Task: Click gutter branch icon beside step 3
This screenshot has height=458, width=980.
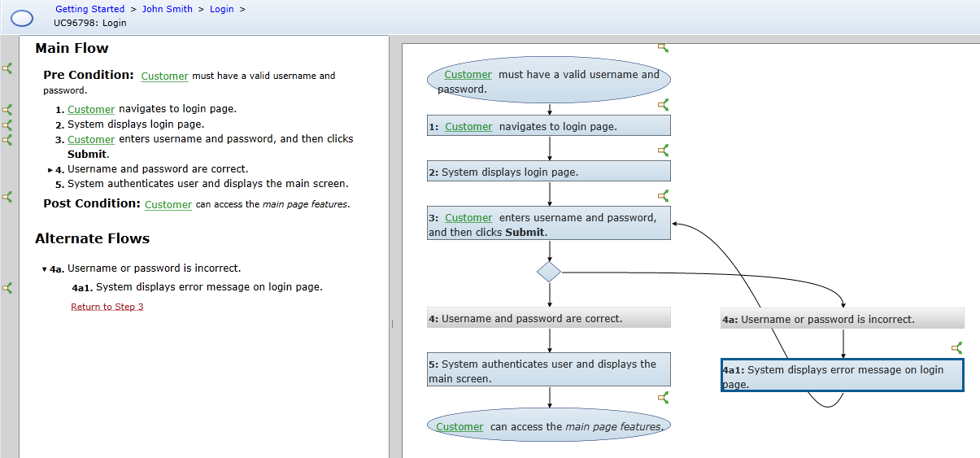Action: coord(7,139)
